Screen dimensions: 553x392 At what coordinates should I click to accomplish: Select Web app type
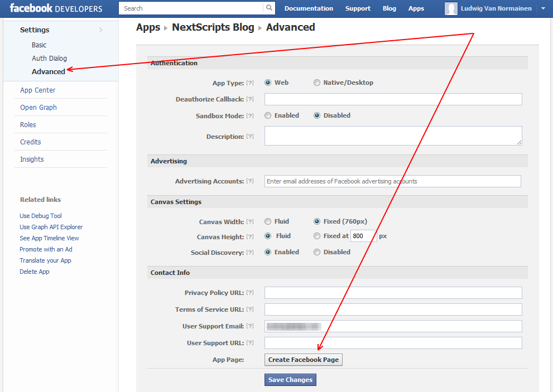tap(268, 83)
